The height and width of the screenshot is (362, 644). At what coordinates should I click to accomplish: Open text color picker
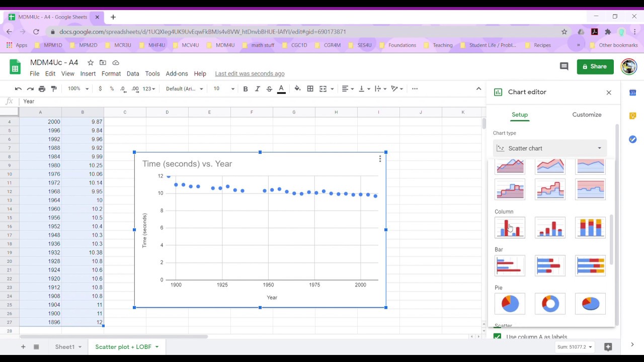281,88
